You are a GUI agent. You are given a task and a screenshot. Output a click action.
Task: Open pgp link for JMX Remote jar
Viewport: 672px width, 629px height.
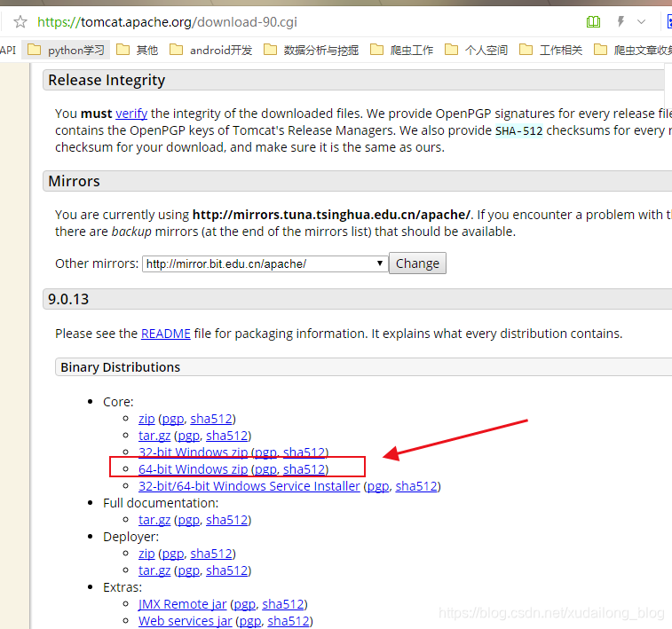(x=245, y=604)
